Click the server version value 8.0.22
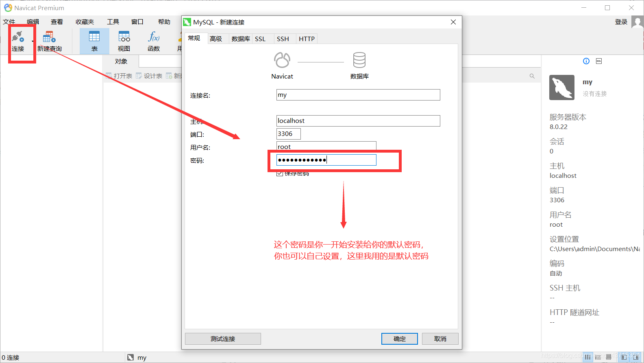Image resolution: width=644 pixels, height=363 pixels. click(559, 127)
